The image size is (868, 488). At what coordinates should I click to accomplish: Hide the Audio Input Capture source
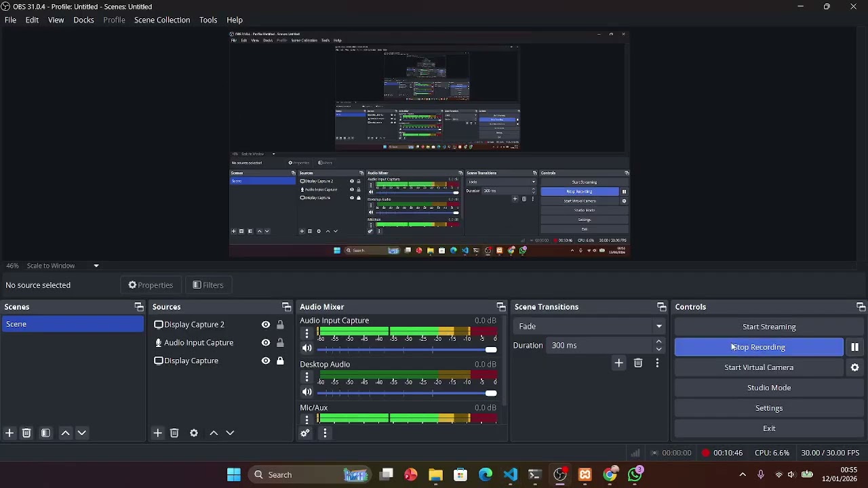coord(266,343)
